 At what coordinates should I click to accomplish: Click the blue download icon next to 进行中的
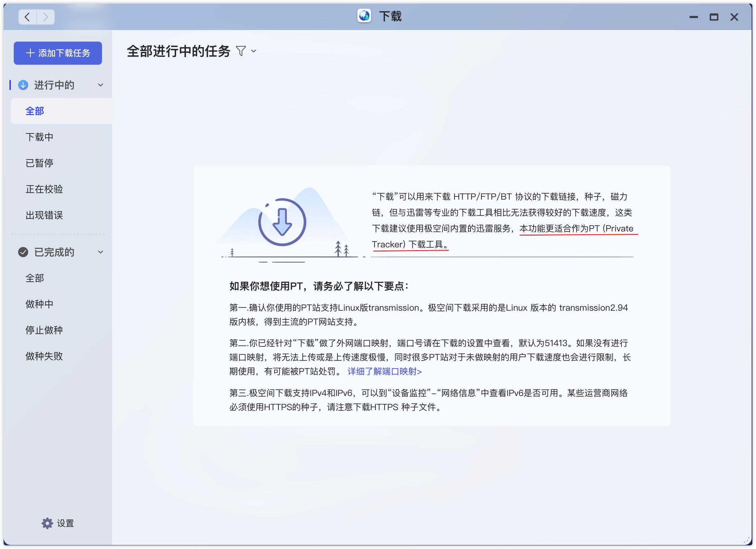coord(23,85)
